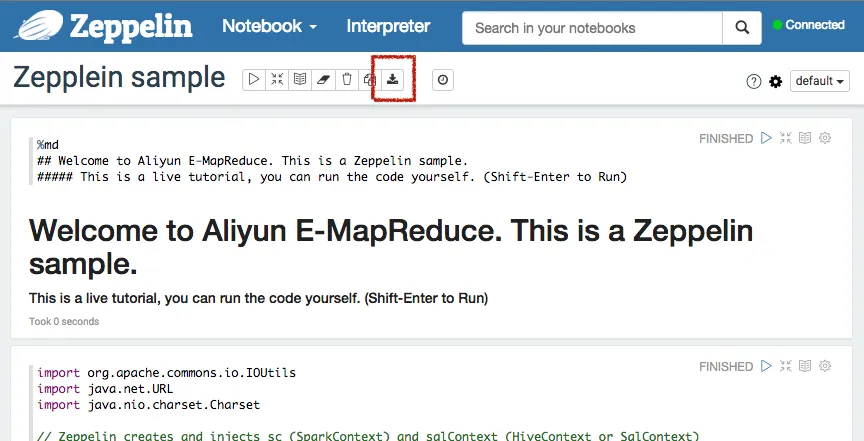864x441 pixels.
Task: Click the 'import java.nio.charset.Charset' line
Action: pos(148,405)
